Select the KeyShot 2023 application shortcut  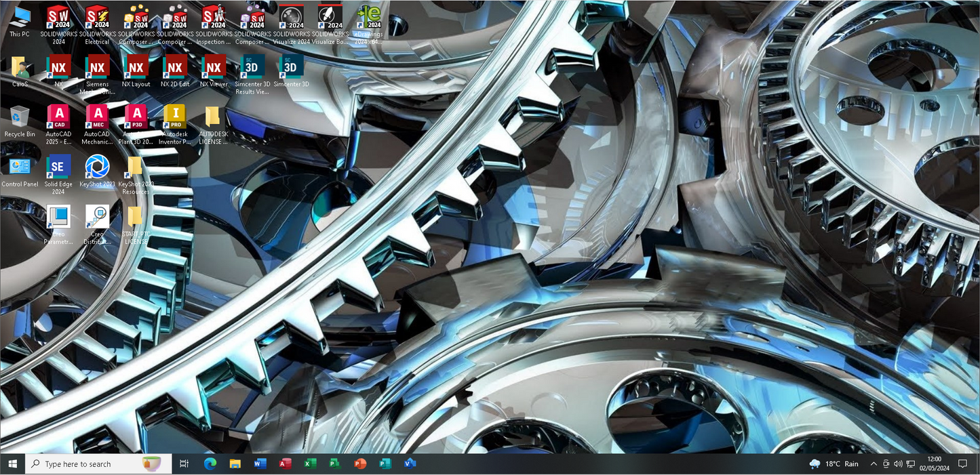pyautogui.click(x=97, y=171)
